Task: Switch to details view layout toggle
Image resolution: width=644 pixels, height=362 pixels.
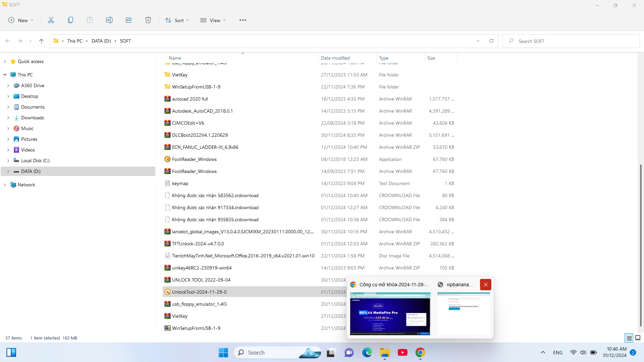Action: click(629, 338)
